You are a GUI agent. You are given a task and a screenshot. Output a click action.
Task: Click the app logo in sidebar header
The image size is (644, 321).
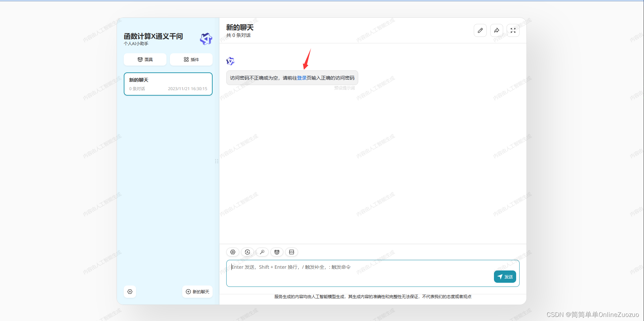pyautogui.click(x=206, y=39)
